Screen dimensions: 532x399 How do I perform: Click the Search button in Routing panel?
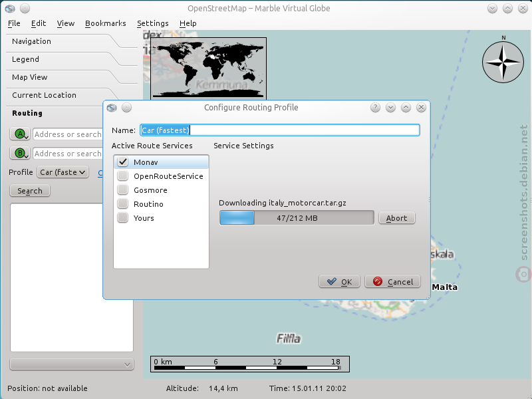coord(30,191)
